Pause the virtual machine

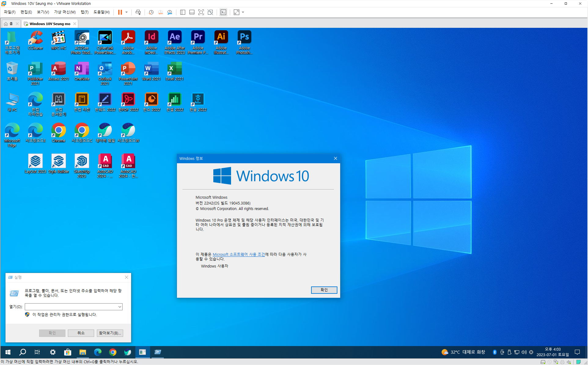coord(120,12)
